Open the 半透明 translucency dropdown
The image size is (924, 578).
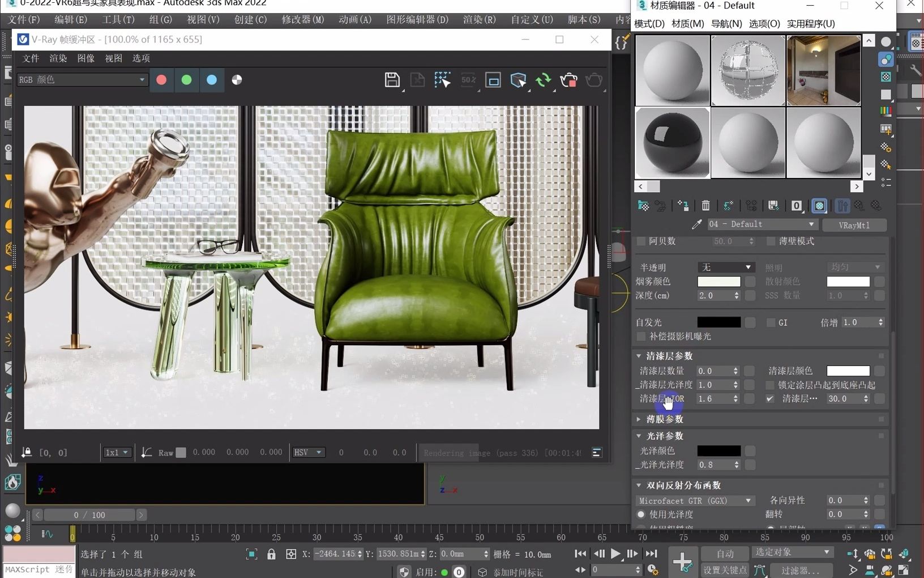(726, 267)
